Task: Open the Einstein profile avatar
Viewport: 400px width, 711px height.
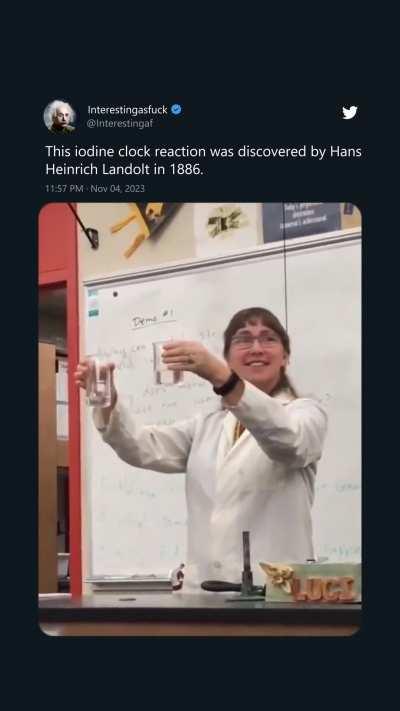Action: pos(60,117)
